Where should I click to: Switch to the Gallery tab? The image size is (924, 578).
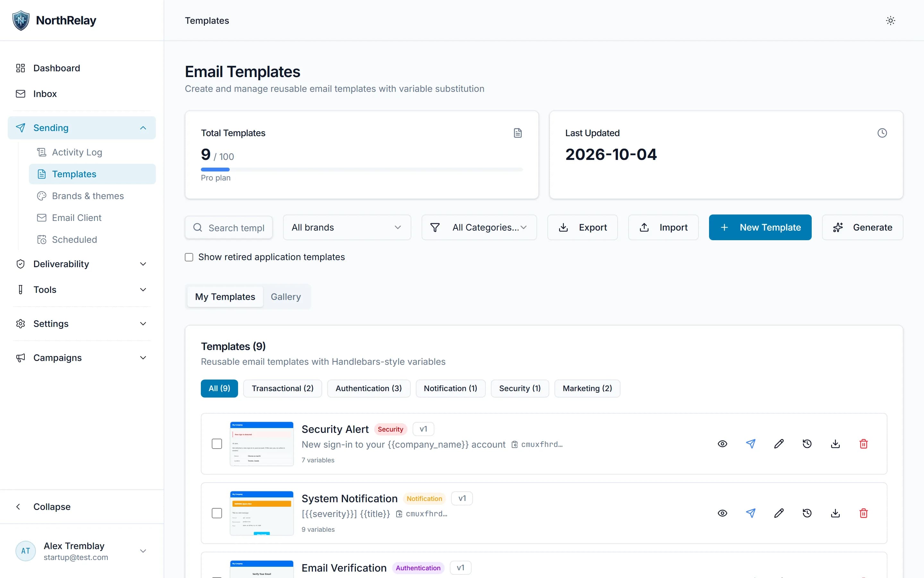click(x=286, y=297)
